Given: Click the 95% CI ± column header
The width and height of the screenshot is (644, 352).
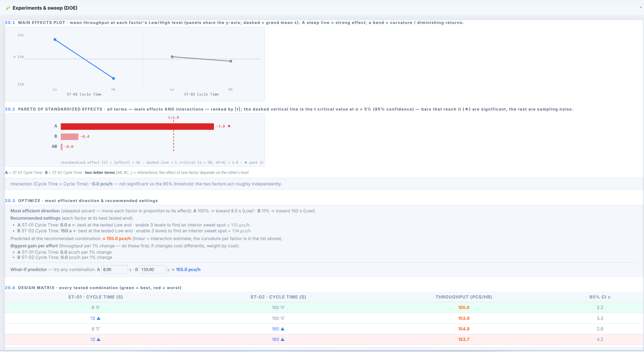Looking at the screenshot, I should pyautogui.click(x=600, y=297).
